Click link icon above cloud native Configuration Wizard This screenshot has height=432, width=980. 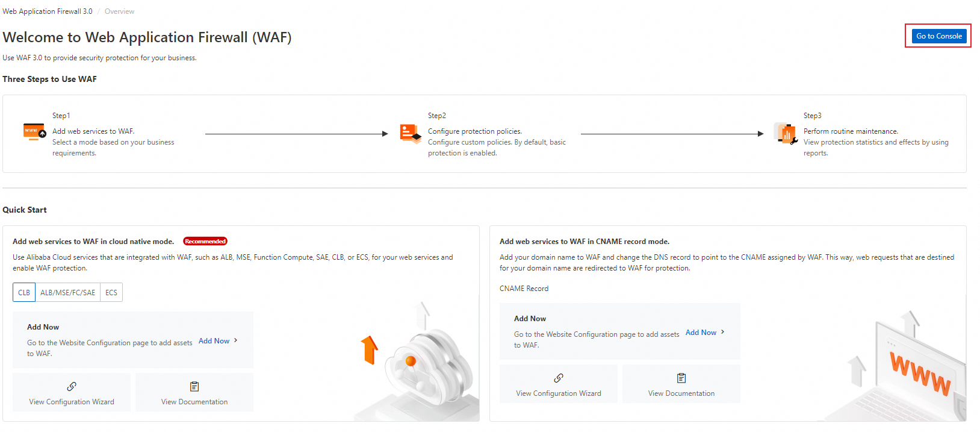72,386
